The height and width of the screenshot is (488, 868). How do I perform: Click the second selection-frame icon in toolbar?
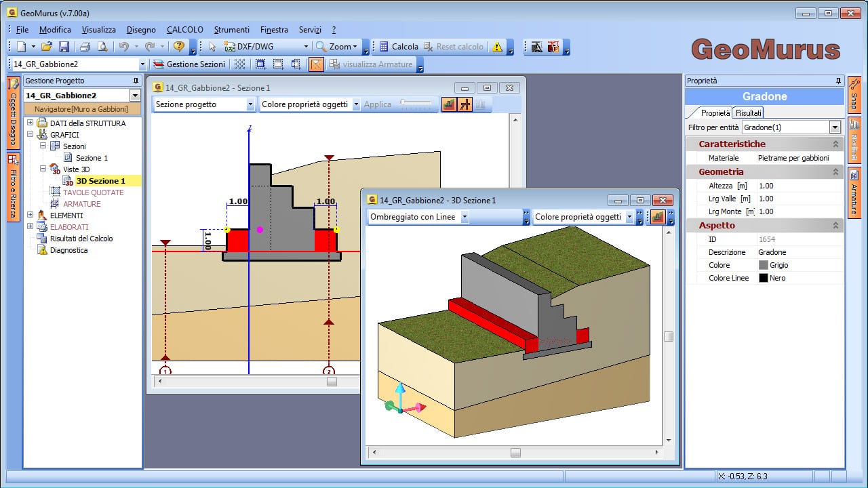coord(278,64)
